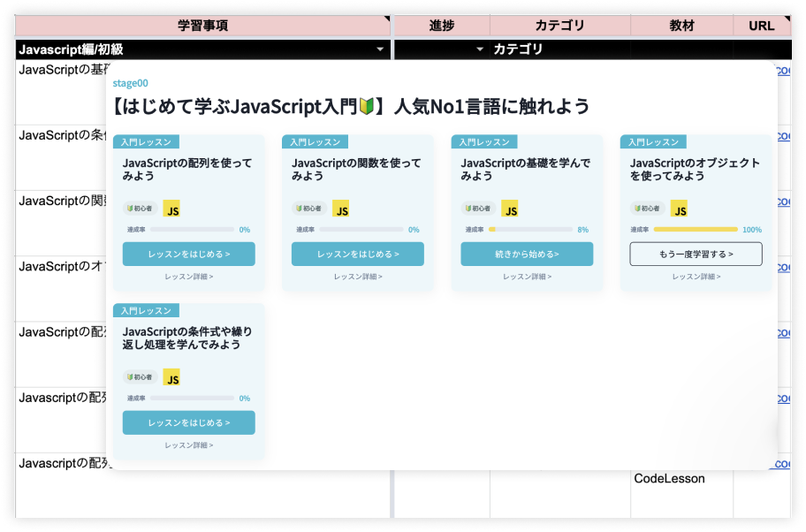Click the JS icon on the 配列 lesson card
This screenshot has height=532, width=806.
[x=172, y=209]
